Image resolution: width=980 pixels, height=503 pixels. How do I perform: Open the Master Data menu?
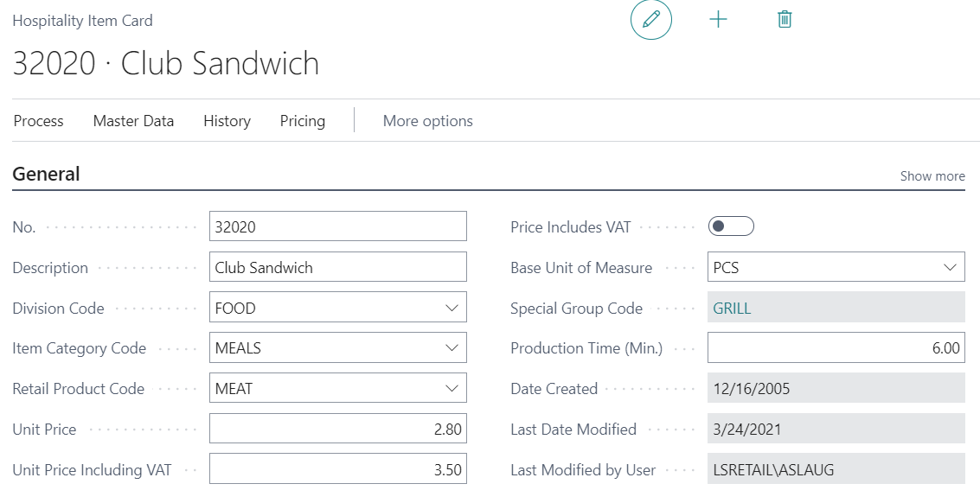133,121
